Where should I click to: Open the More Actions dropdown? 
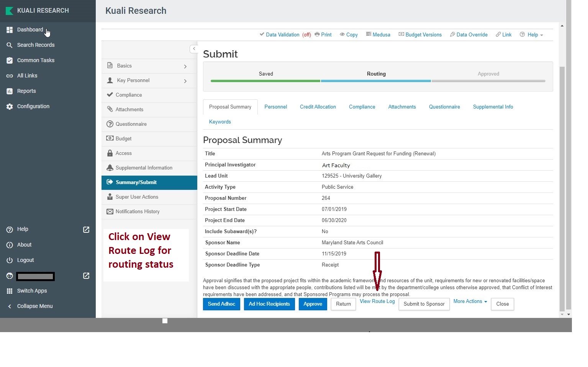(470, 301)
